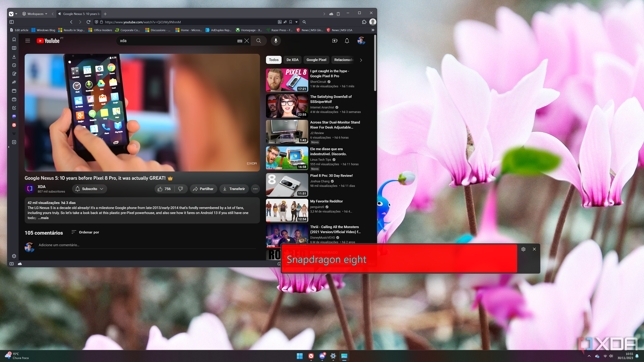Click the YouTube create video icon
This screenshot has width=644, height=362.
click(x=335, y=41)
